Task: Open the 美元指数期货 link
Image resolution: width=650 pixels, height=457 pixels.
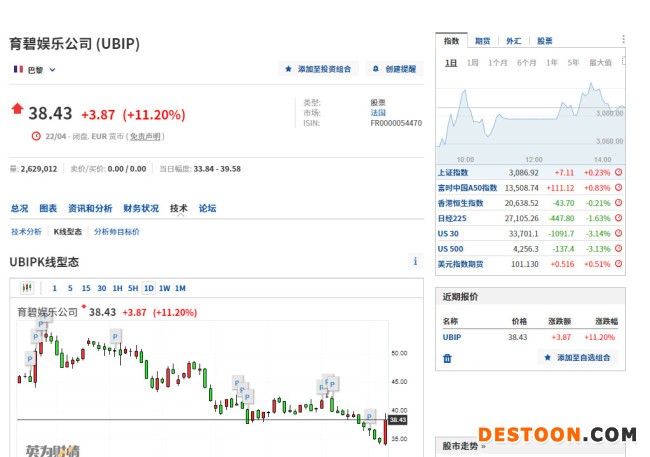Action: [461, 264]
